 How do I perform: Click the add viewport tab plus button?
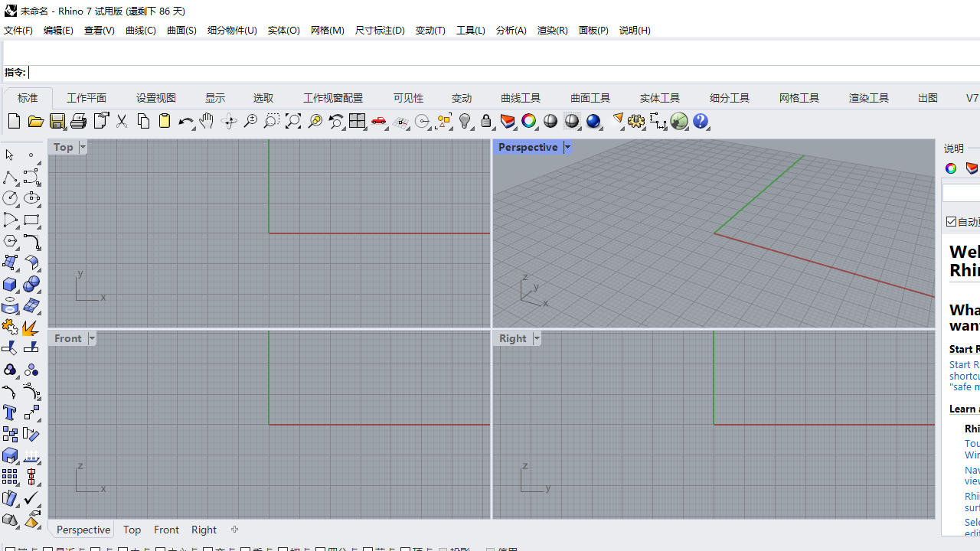pos(234,530)
